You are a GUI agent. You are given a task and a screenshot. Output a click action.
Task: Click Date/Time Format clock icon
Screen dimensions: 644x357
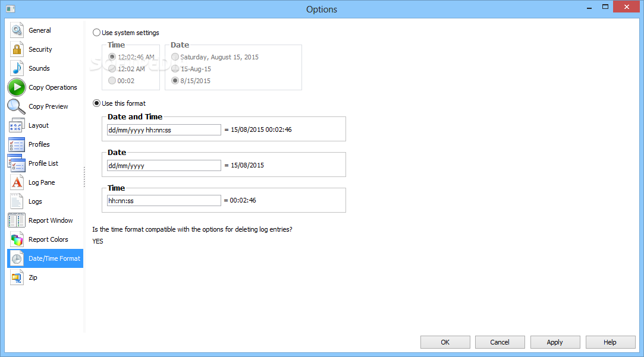tap(17, 258)
